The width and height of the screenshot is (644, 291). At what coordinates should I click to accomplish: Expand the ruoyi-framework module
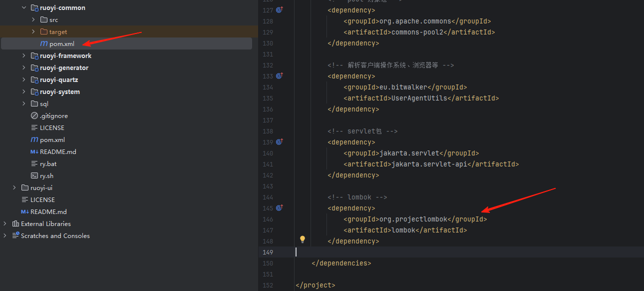coord(24,55)
